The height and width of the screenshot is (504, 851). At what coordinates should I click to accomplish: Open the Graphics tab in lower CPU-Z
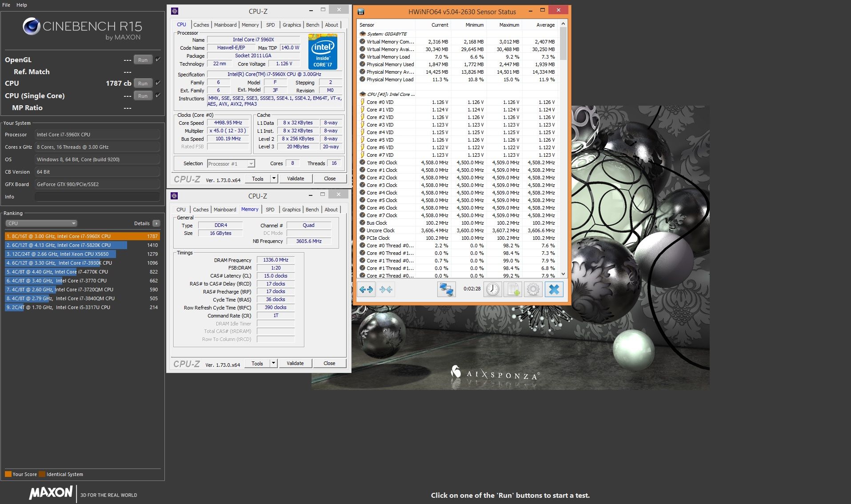click(x=291, y=210)
